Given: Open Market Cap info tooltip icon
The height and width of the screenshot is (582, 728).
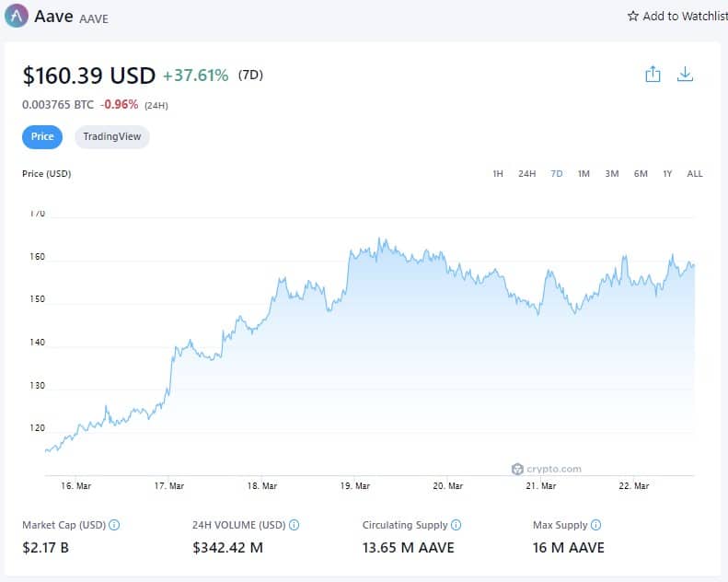Looking at the screenshot, I should coord(114,525).
